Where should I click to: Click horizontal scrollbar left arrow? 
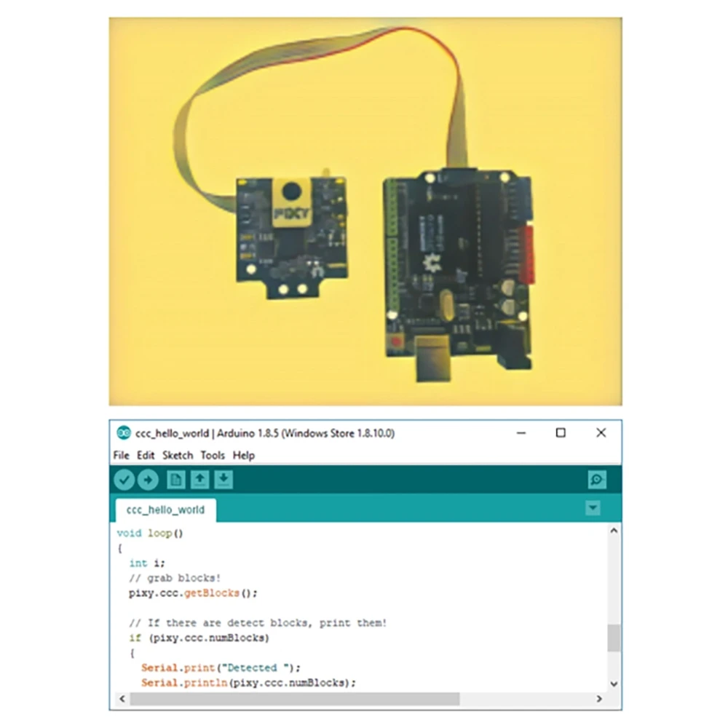click(122, 699)
